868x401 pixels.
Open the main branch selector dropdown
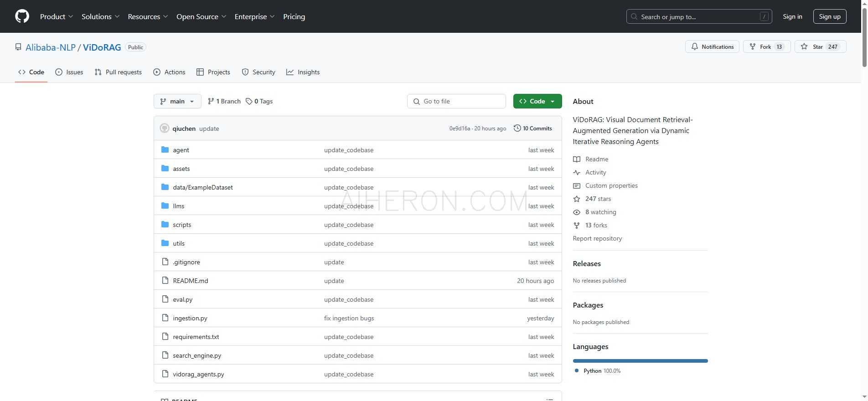(177, 101)
